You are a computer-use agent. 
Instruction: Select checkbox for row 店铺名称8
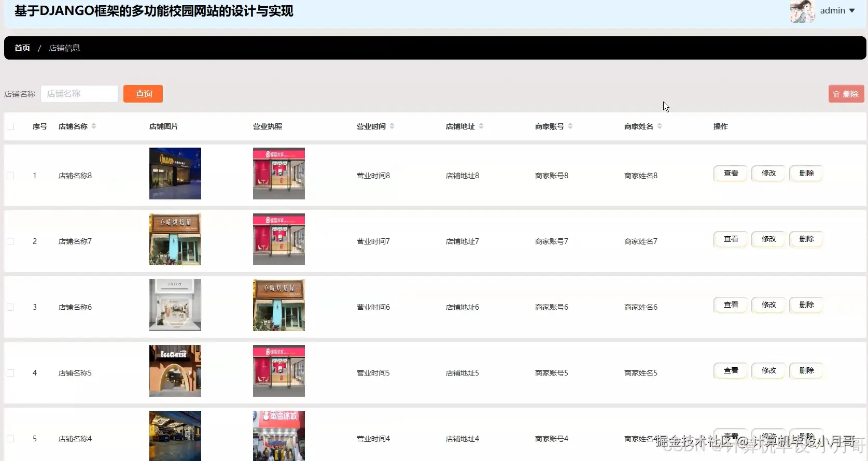pos(10,176)
